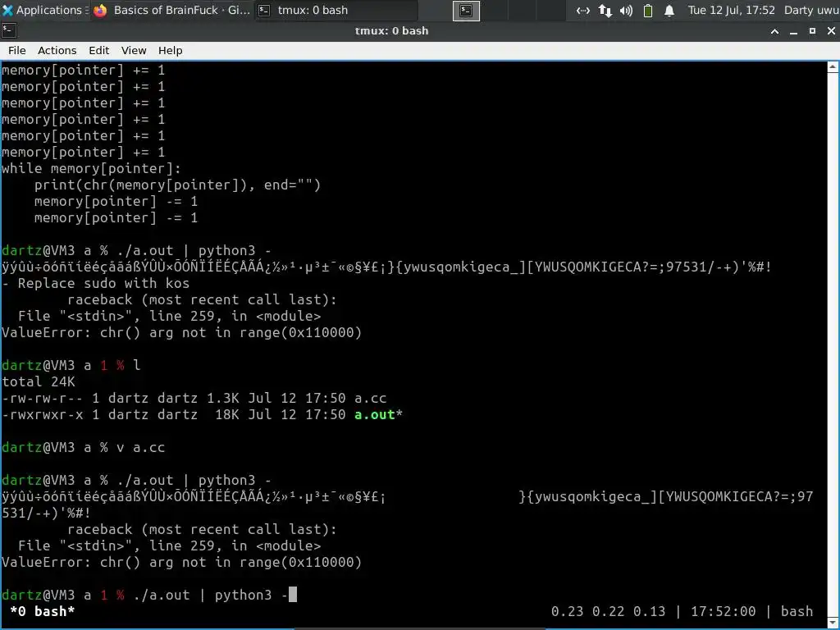Viewport: 840px width, 630px height.
Task: Click the last ValueError chr() arg message
Action: tap(181, 563)
